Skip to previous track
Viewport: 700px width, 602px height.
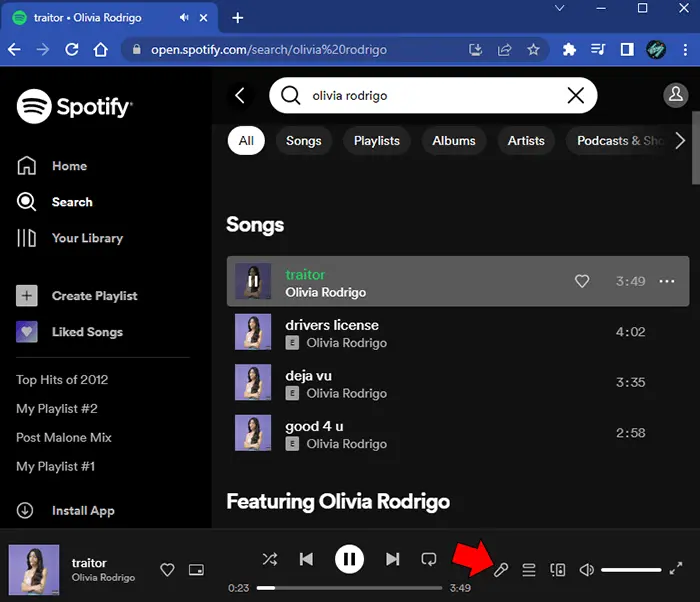click(306, 559)
